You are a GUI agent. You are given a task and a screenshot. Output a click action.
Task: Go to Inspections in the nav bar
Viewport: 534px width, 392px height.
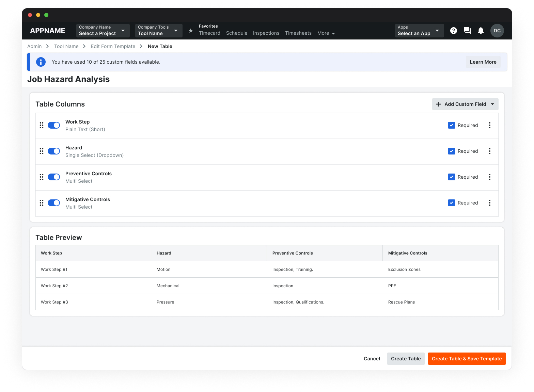266,33
